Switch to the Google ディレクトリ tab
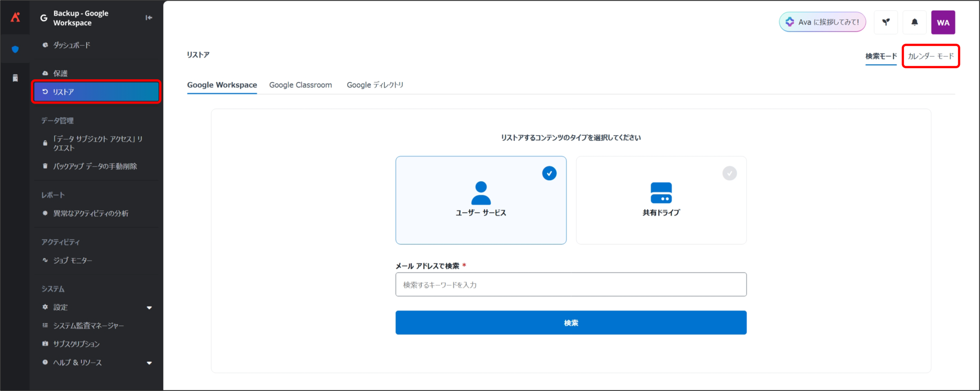Viewport: 980px width, 391px height. [375, 85]
